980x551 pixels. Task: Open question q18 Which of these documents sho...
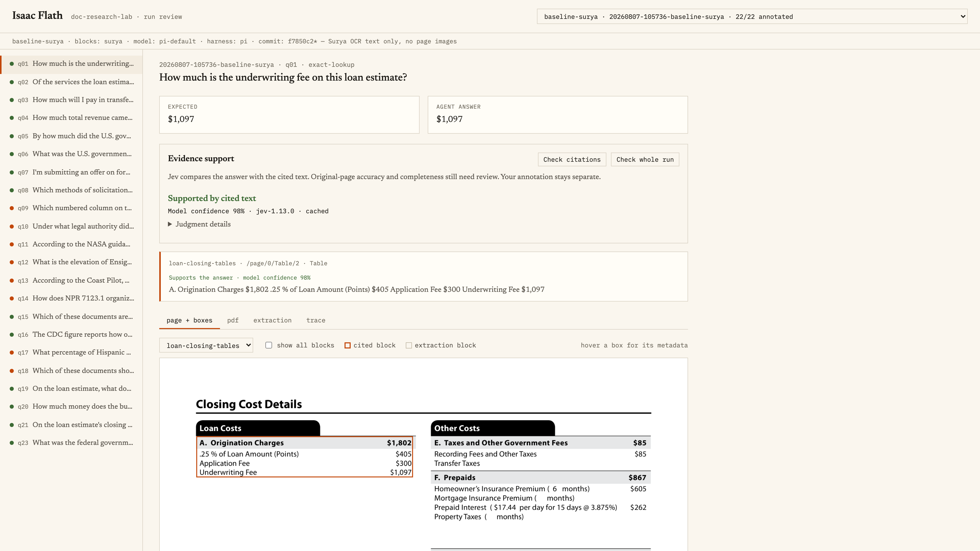click(x=71, y=370)
